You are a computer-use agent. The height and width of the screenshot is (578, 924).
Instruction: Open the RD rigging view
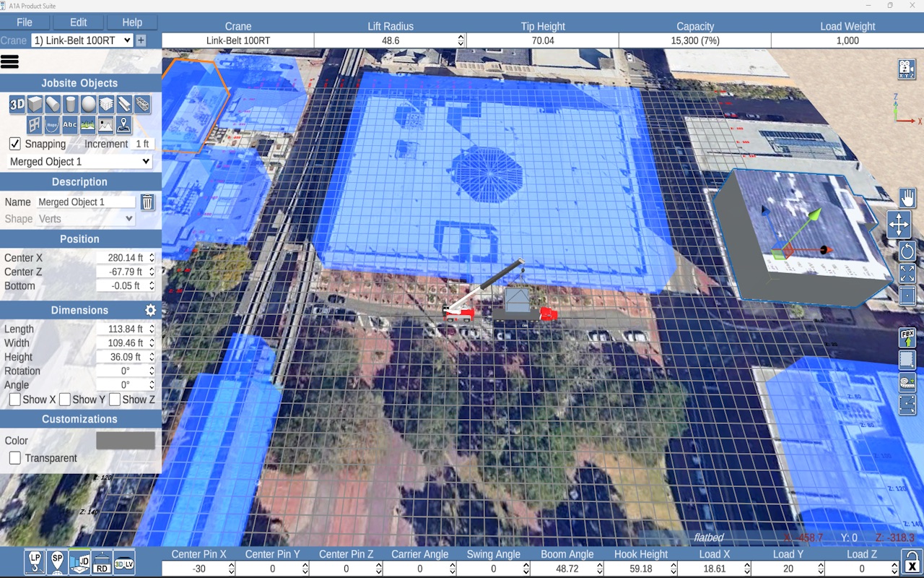pyautogui.click(x=102, y=562)
